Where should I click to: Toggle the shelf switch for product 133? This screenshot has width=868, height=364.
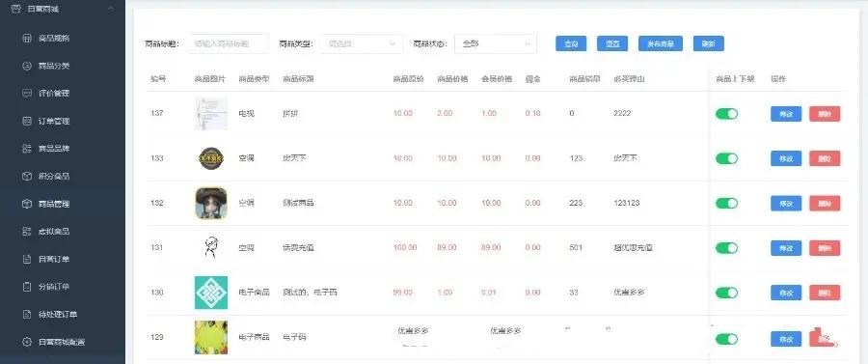coord(726,158)
